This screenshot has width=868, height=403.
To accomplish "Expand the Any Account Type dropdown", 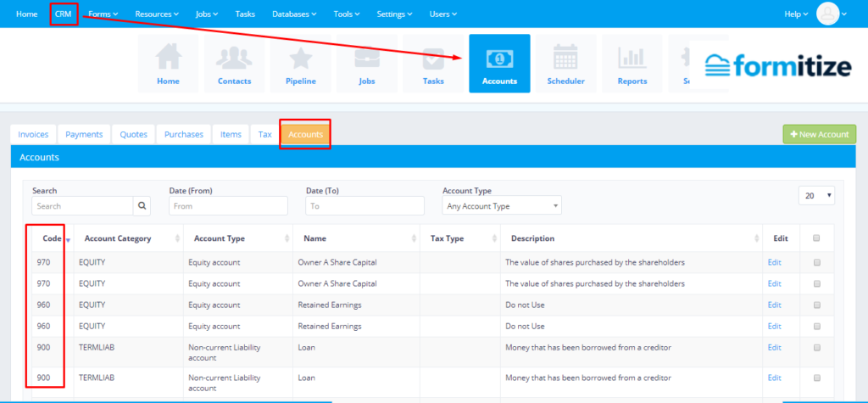I will click(502, 206).
